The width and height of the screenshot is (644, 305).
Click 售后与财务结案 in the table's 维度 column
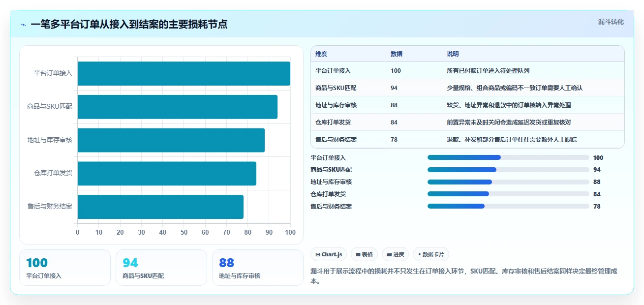pos(336,140)
